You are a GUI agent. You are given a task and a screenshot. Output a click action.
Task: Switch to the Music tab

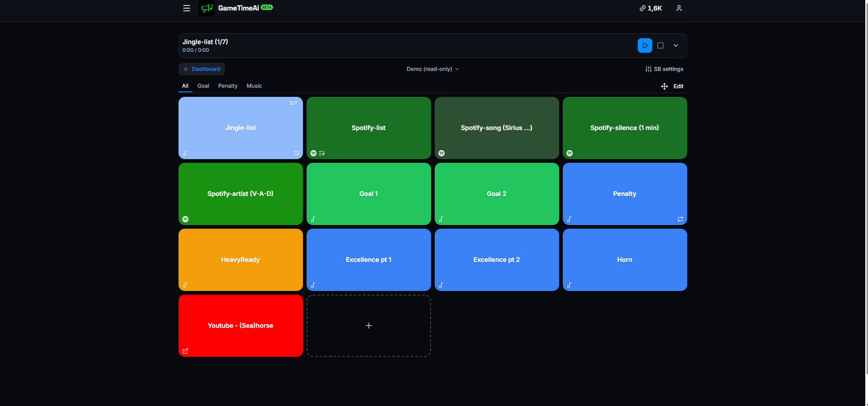pos(254,86)
